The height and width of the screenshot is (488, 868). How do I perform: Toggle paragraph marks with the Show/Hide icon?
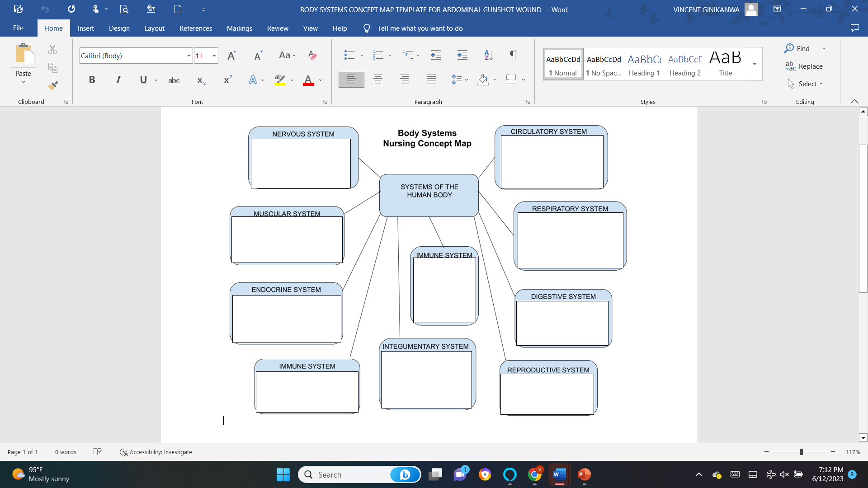pyautogui.click(x=513, y=55)
